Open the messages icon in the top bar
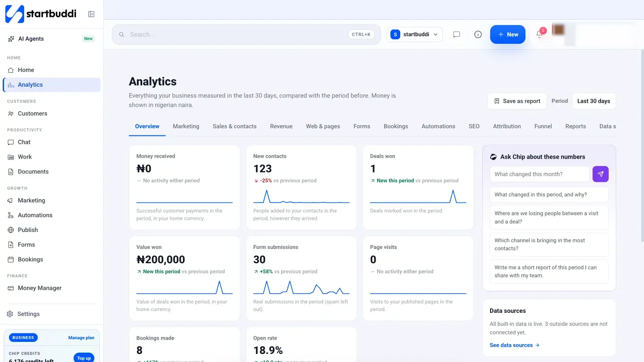This screenshot has height=362, width=644. point(457,34)
